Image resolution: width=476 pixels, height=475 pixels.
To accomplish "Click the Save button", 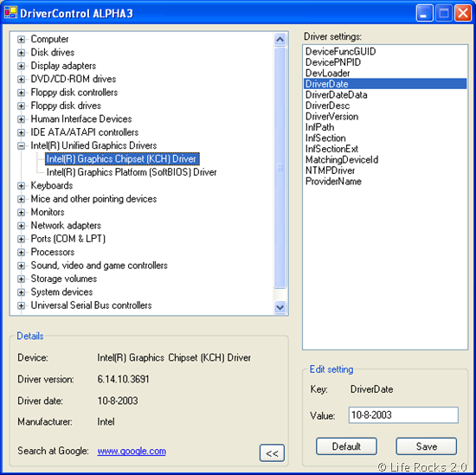I will click(x=426, y=446).
